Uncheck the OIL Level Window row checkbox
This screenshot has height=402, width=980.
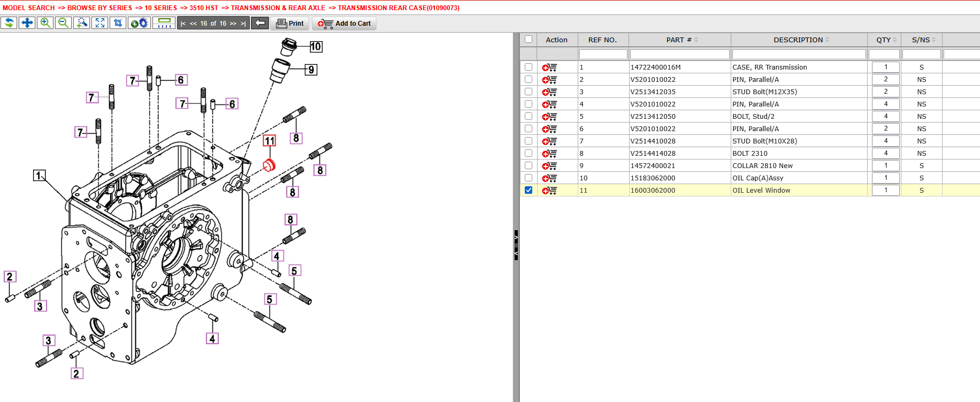[x=529, y=190]
